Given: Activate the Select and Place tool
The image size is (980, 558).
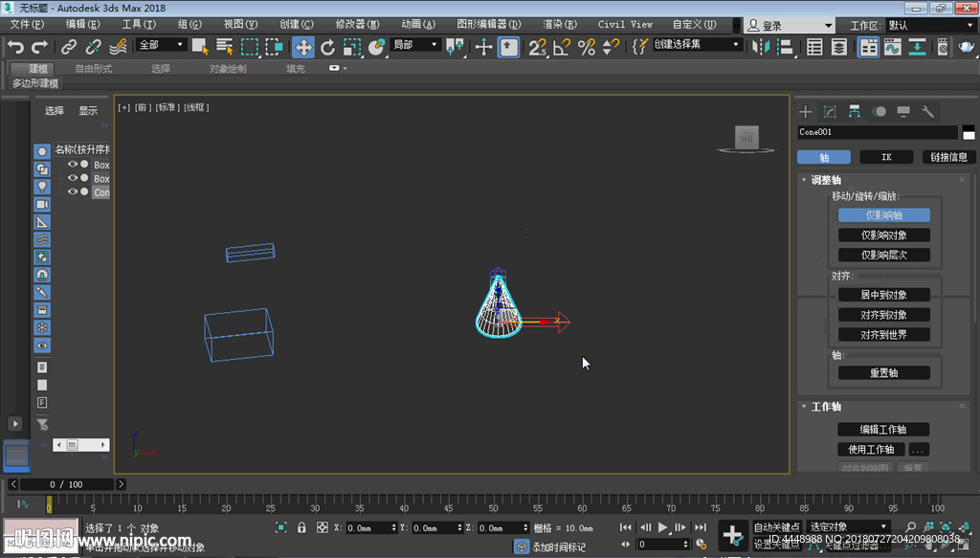Looking at the screenshot, I should (x=376, y=47).
